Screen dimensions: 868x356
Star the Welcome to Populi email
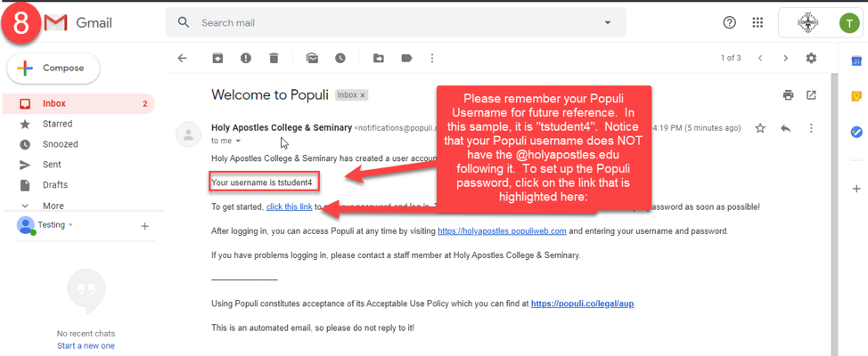point(760,128)
